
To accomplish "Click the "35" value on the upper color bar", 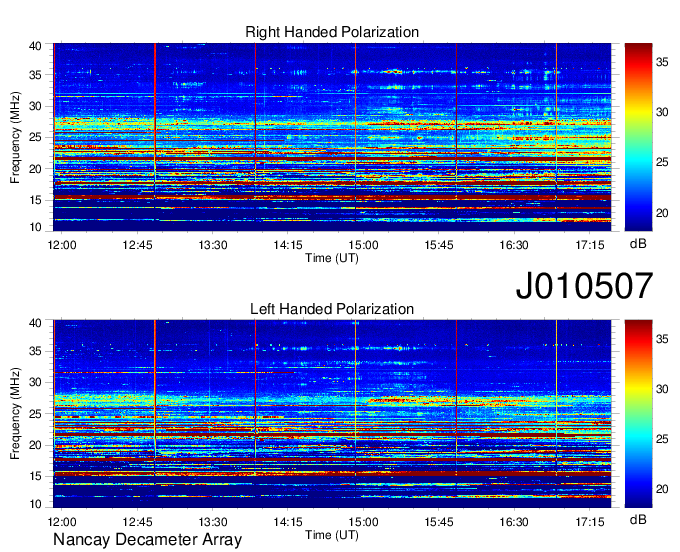I will click(662, 62).
